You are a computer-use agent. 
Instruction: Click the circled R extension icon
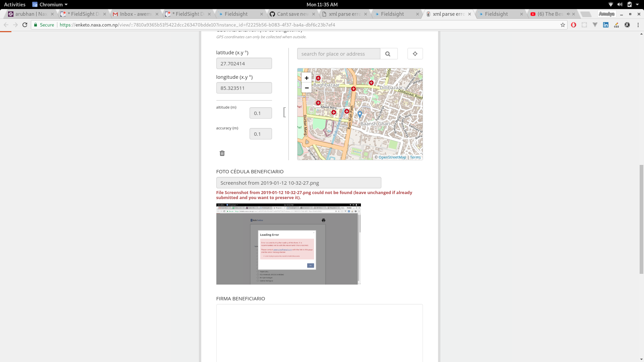(627, 25)
